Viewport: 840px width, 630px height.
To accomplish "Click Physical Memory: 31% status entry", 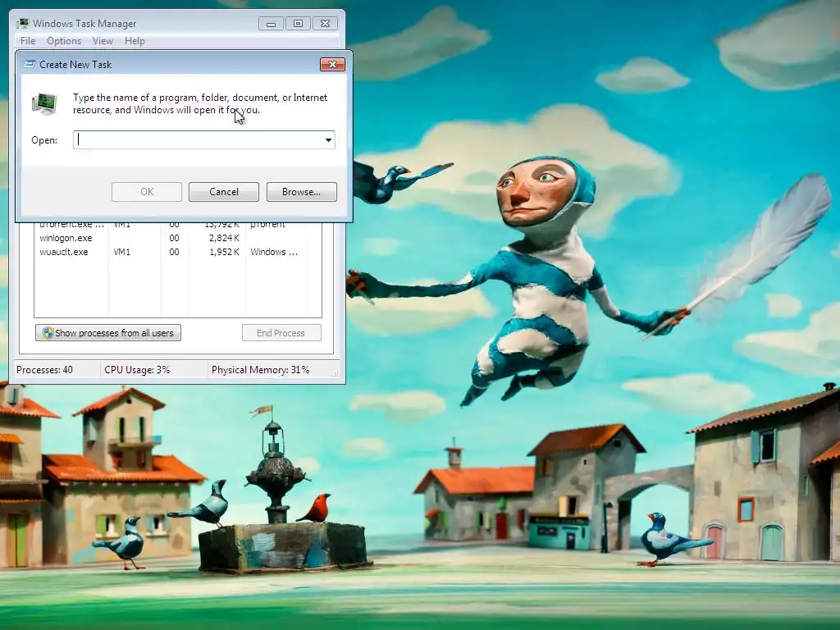I will pyautogui.click(x=260, y=370).
